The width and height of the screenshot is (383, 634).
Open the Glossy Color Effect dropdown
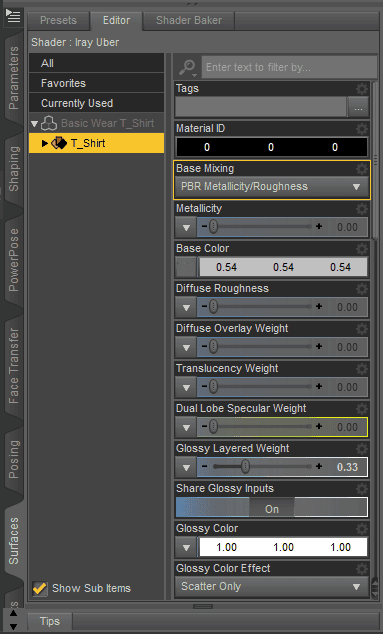272,587
